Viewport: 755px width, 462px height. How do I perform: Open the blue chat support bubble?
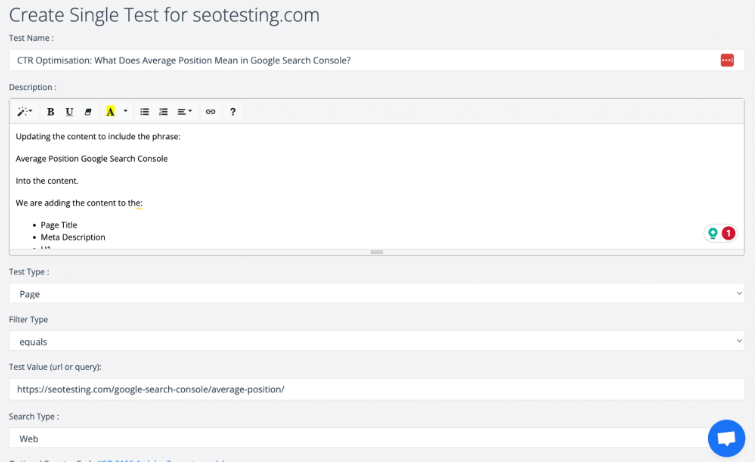pyautogui.click(x=727, y=438)
